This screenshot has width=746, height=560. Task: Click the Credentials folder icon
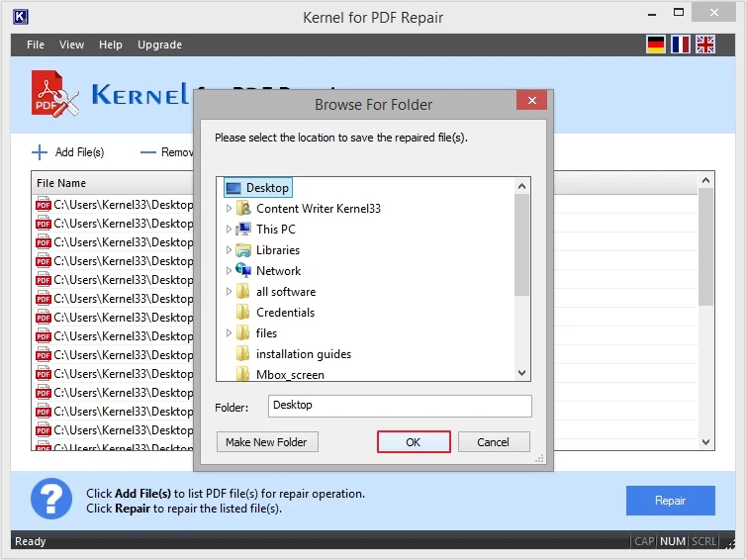tap(243, 312)
